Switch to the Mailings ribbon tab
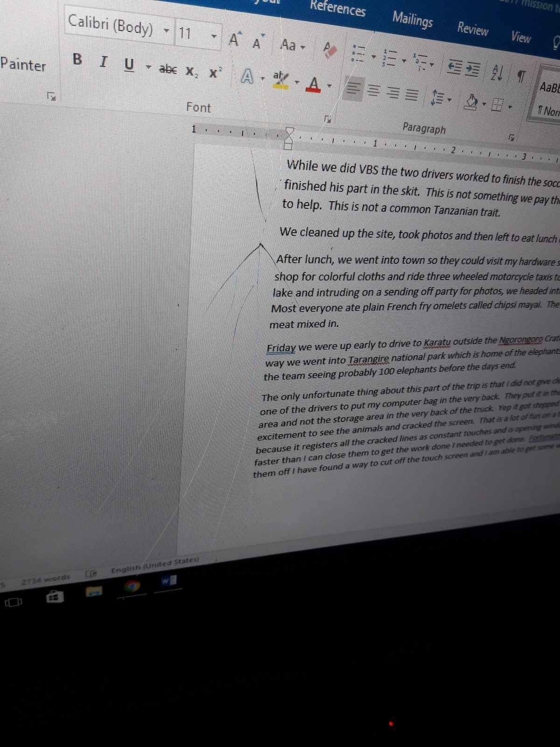 (413, 20)
